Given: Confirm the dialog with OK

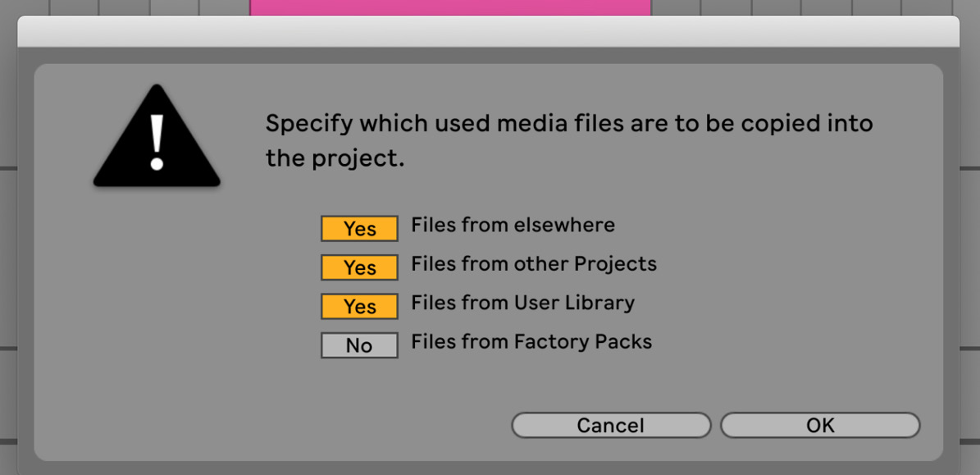Looking at the screenshot, I should pos(820,425).
